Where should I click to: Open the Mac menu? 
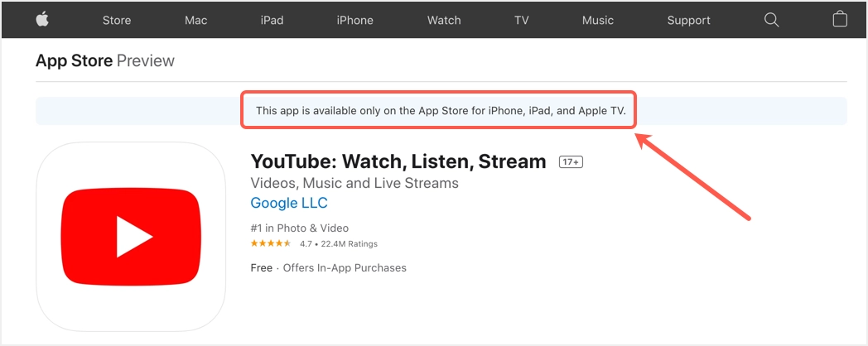(x=196, y=20)
